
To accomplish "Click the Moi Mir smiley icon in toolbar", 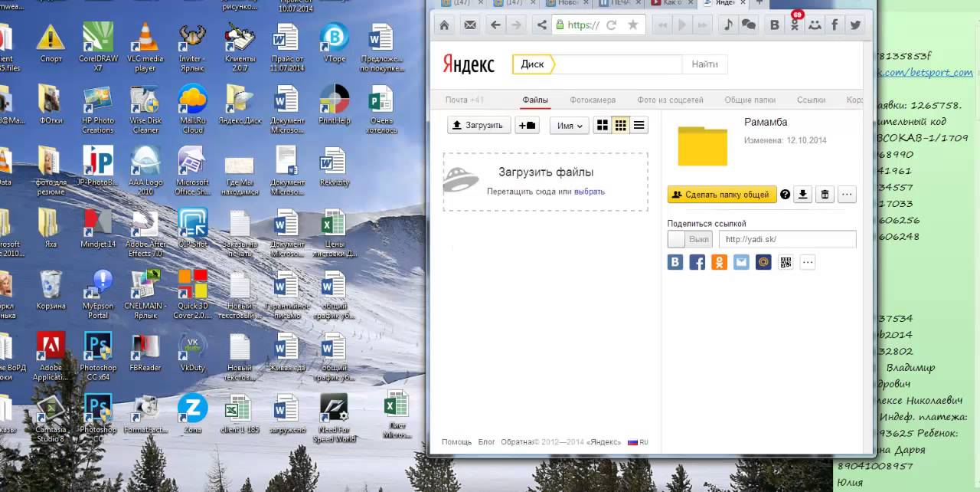I will [x=815, y=25].
